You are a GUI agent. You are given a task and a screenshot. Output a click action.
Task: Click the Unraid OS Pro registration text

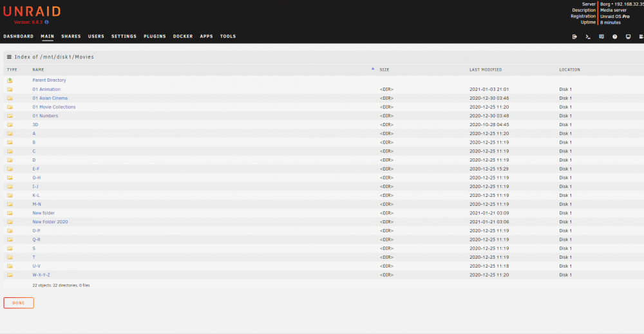(615, 17)
